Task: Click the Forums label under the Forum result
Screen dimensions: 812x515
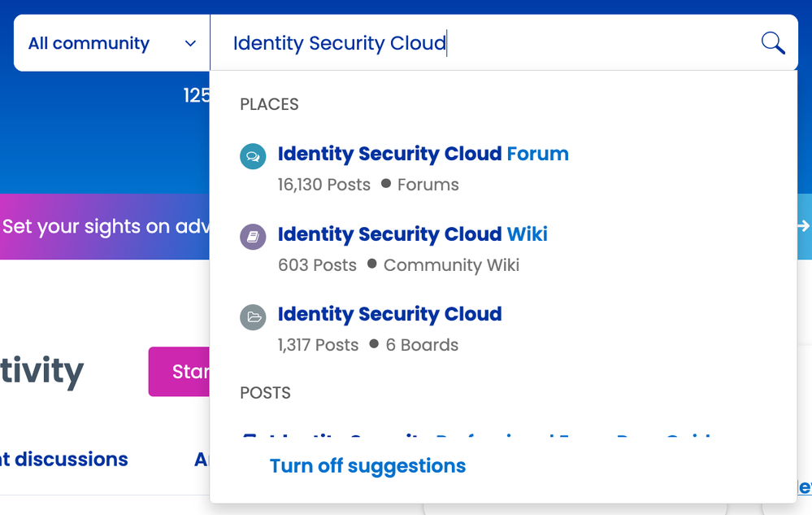Action: click(428, 185)
